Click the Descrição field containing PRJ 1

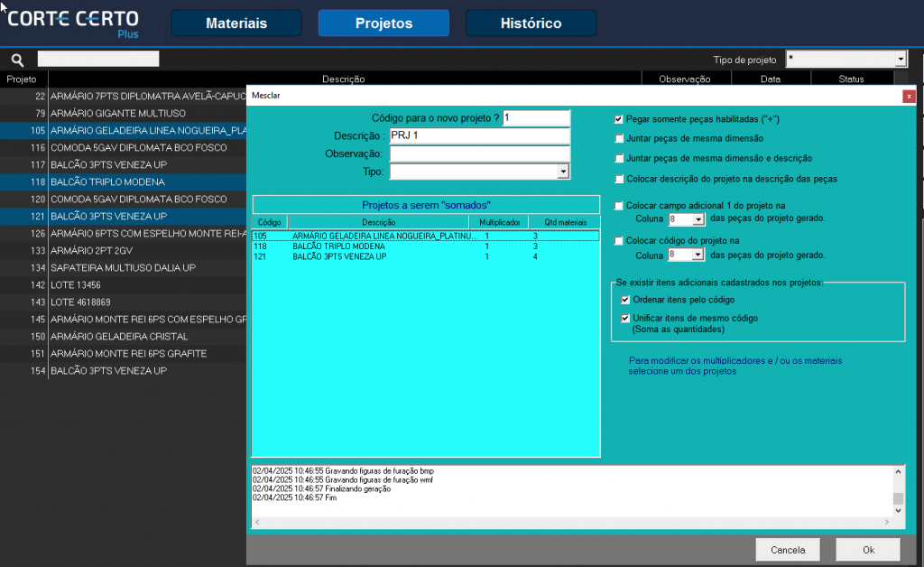[480, 135]
